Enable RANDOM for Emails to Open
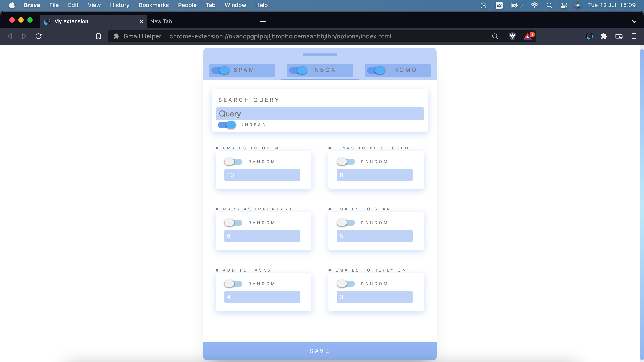 point(233,162)
